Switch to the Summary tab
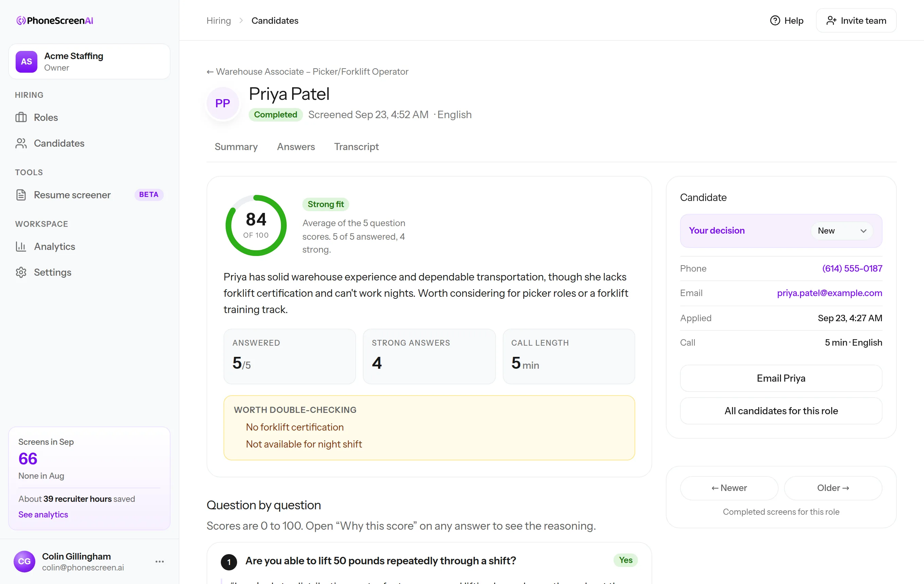Viewport: 924px width, 584px height. [236, 146]
